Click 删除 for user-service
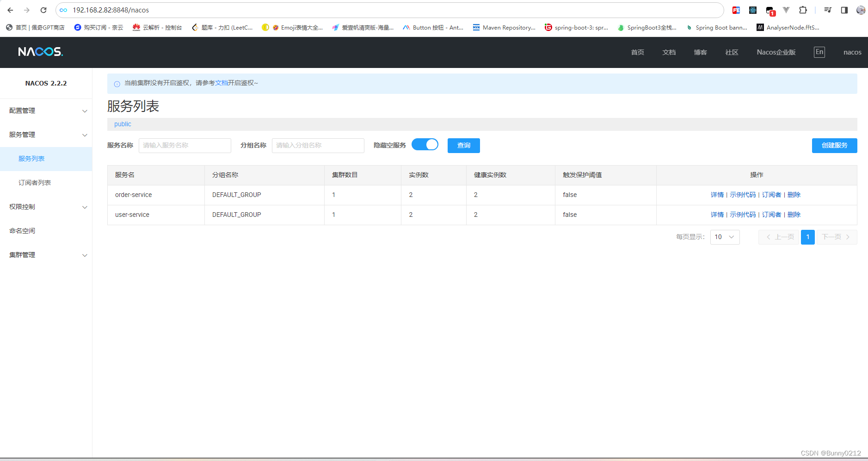The height and width of the screenshot is (461, 868). pyautogui.click(x=794, y=215)
